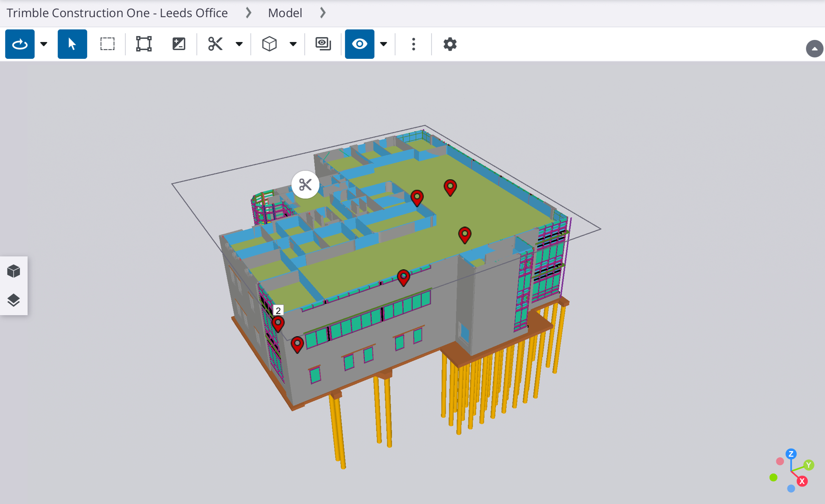Open the markup image tool
Screen dimensions: 825x504
coord(179,44)
